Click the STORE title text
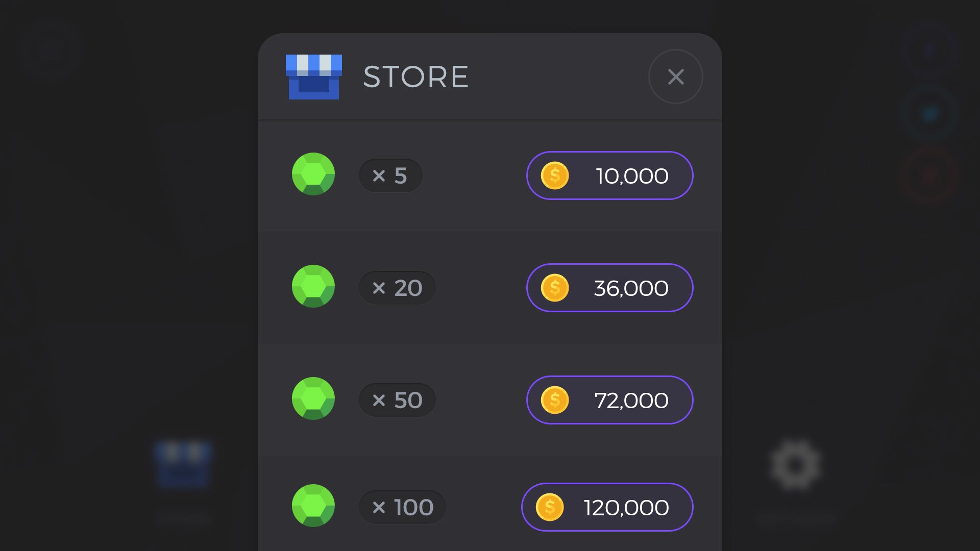 (415, 77)
